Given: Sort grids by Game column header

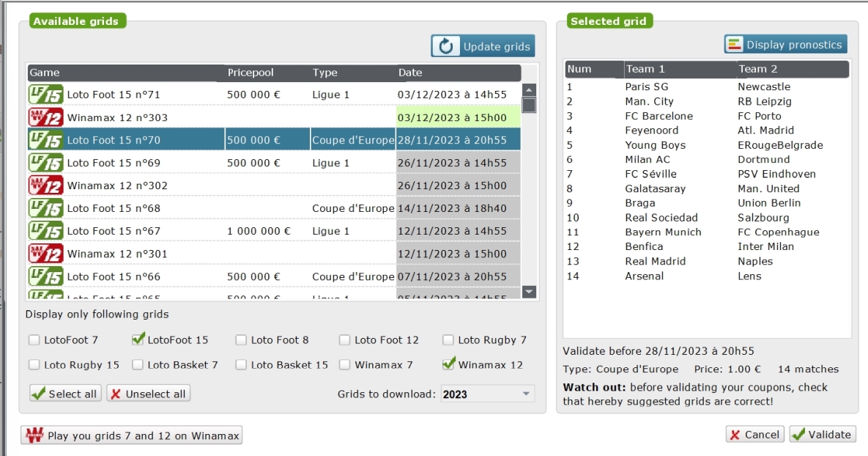Looking at the screenshot, I should [126, 73].
